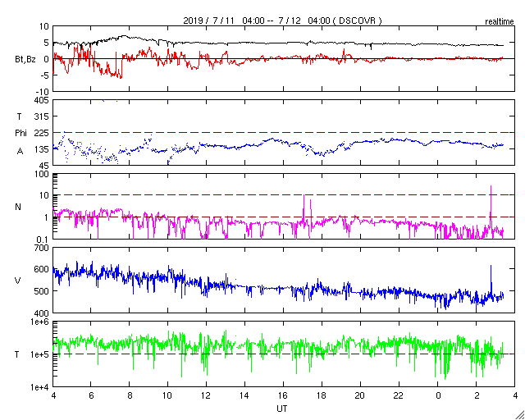This screenshot has width=525, height=420.
Task: Click the tallest magenta density spike near 03 UT
Action: click(x=491, y=208)
